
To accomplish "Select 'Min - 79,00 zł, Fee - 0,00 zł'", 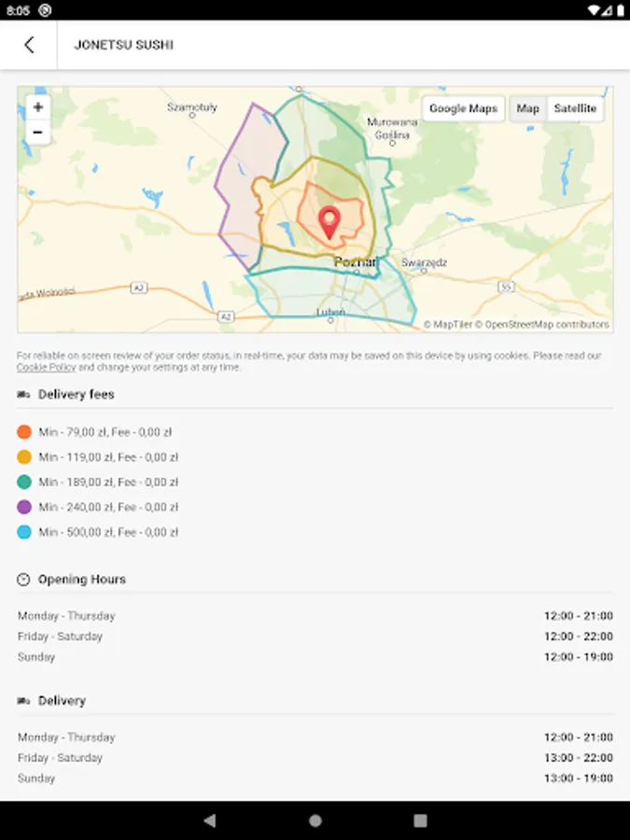I will 105,432.
